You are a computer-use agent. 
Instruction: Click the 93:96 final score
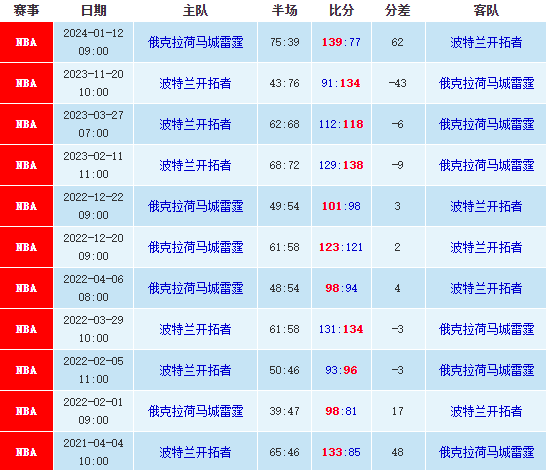coord(341,370)
